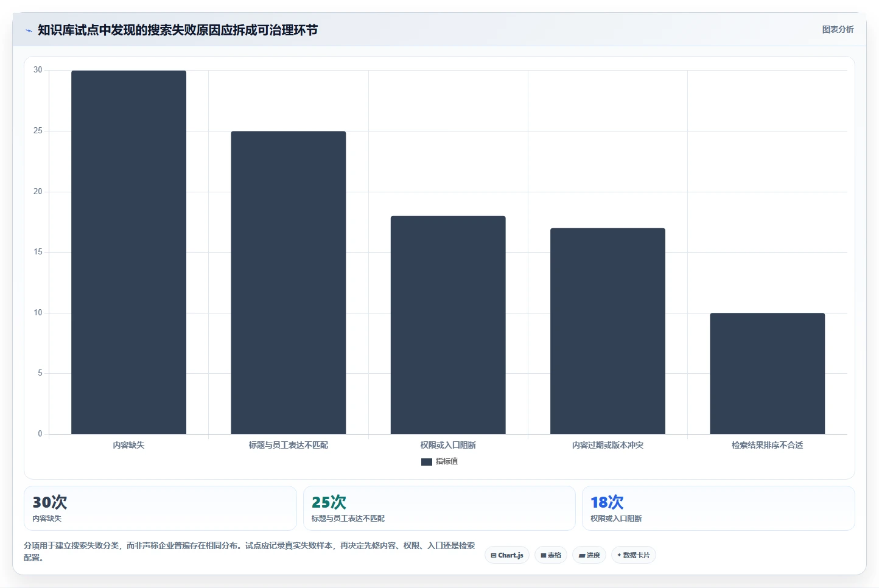Click the 图表分析 label in the header
Viewport: 879px width, 588px height.
[x=838, y=30]
